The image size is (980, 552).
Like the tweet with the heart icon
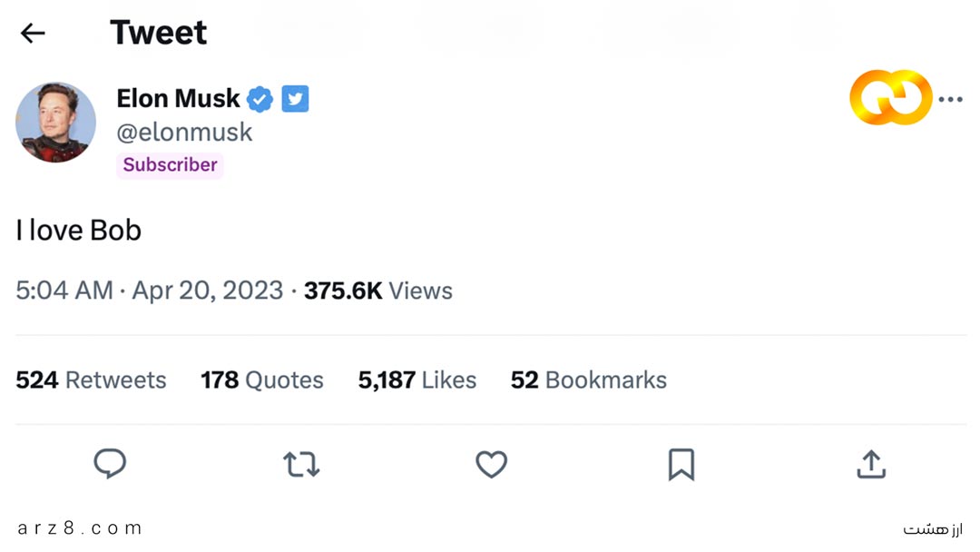[x=491, y=464]
